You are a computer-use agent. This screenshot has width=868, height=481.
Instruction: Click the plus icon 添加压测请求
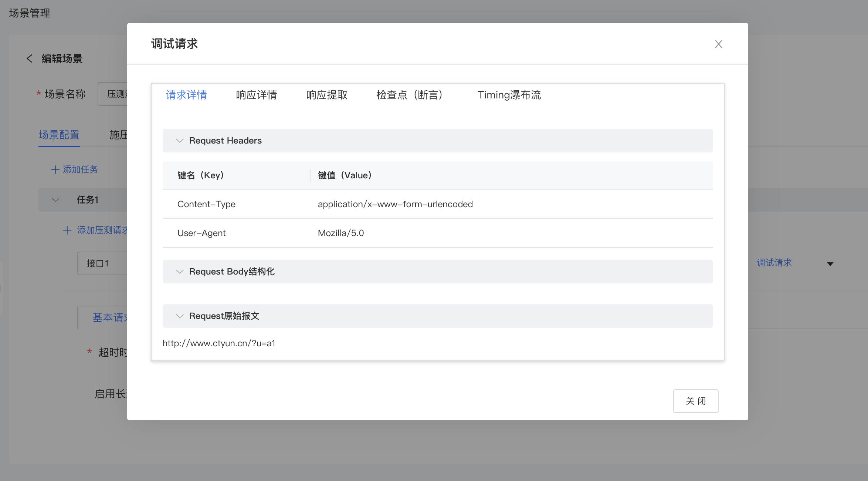pyautogui.click(x=67, y=230)
